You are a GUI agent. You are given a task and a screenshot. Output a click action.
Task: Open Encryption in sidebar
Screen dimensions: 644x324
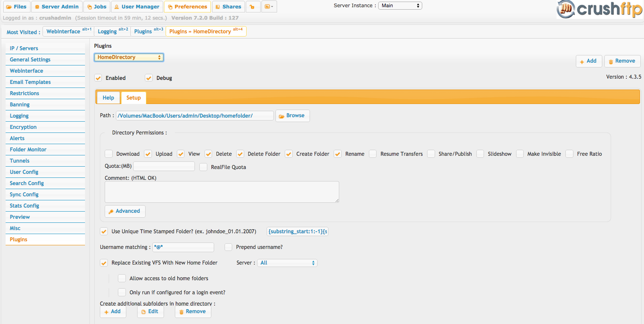point(45,127)
